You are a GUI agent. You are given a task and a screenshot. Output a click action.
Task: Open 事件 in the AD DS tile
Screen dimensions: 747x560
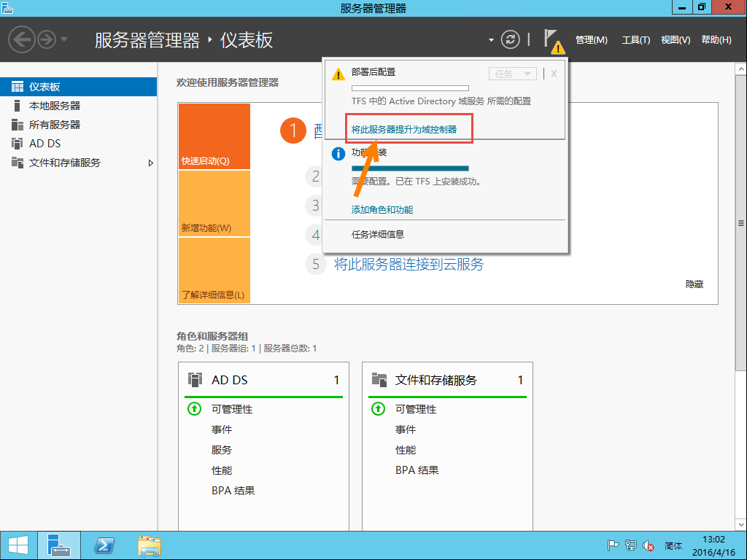pyautogui.click(x=222, y=429)
